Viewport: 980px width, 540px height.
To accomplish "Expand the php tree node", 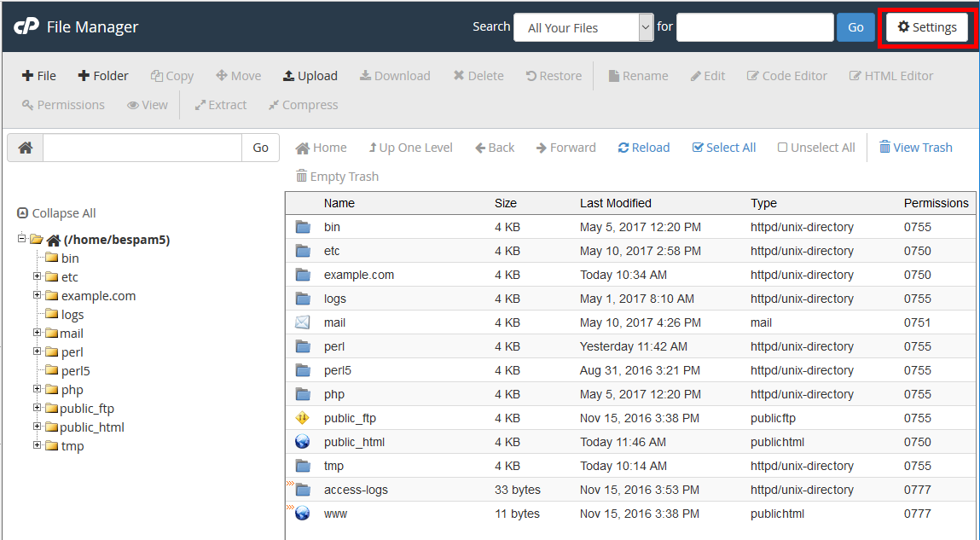I will tap(37, 389).
